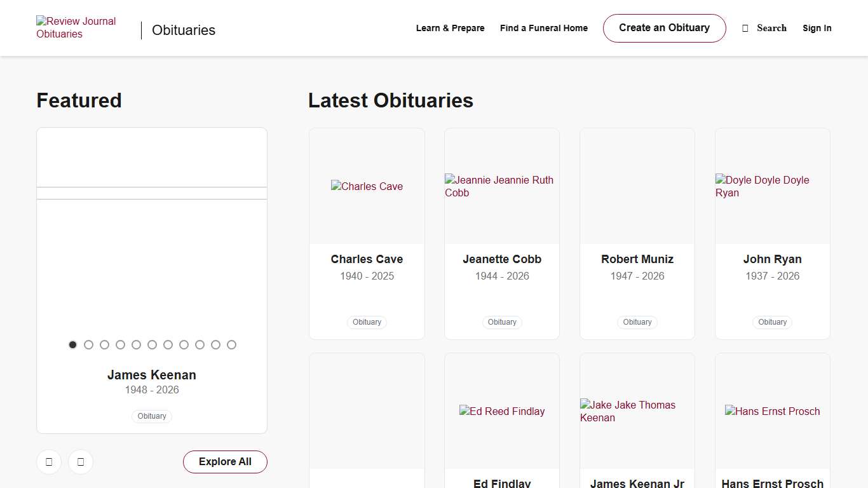Image resolution: width=868 pixels, height=488 pixels.
Task: Open the Sign In link
Action: [x=817, y=28]
